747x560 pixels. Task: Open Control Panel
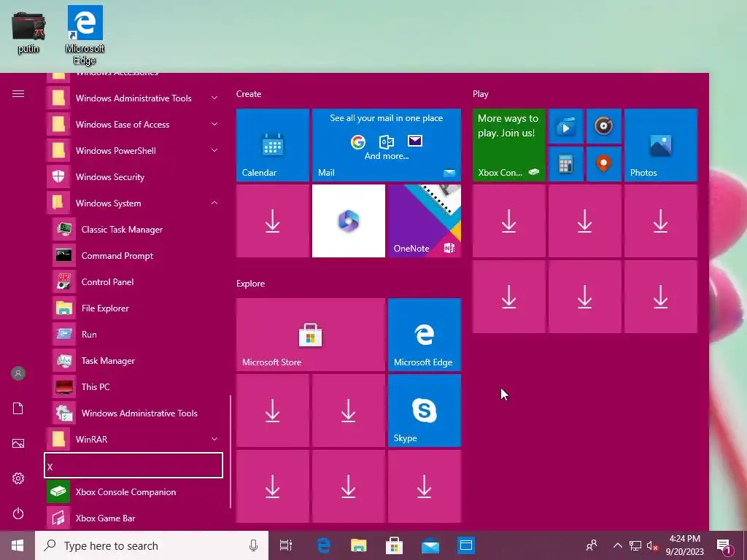pos(137,282)
